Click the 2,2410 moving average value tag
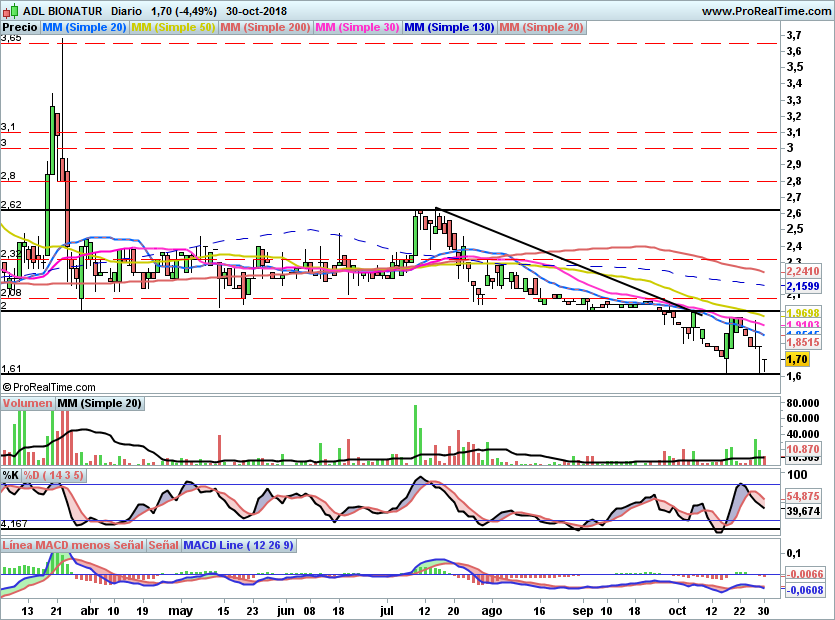 pos(803,271)
